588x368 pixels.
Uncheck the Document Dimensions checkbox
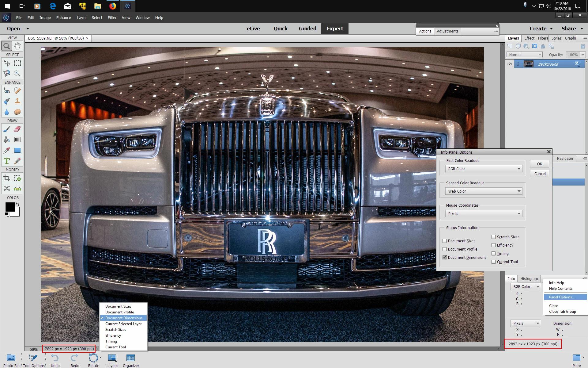[445, 258]
